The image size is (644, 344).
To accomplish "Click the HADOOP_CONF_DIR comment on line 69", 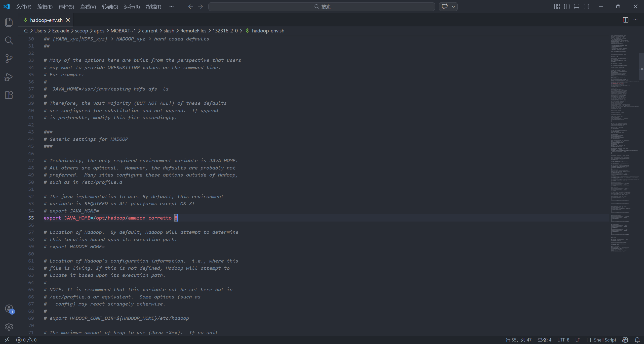I will point(116,318).
